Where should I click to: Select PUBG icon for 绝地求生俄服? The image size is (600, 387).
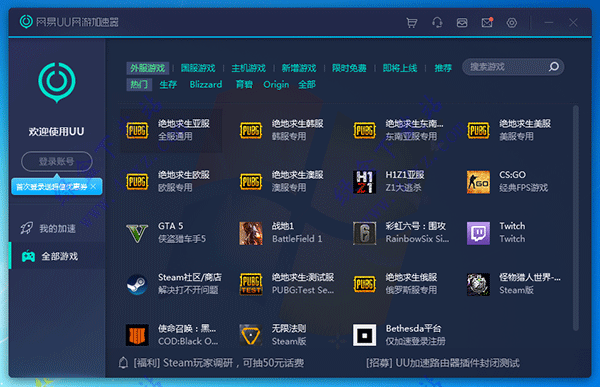[x=364, y=284]
